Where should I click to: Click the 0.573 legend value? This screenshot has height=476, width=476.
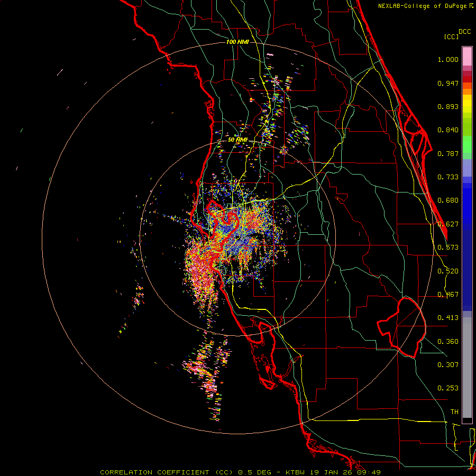click(x=448, y=248)
